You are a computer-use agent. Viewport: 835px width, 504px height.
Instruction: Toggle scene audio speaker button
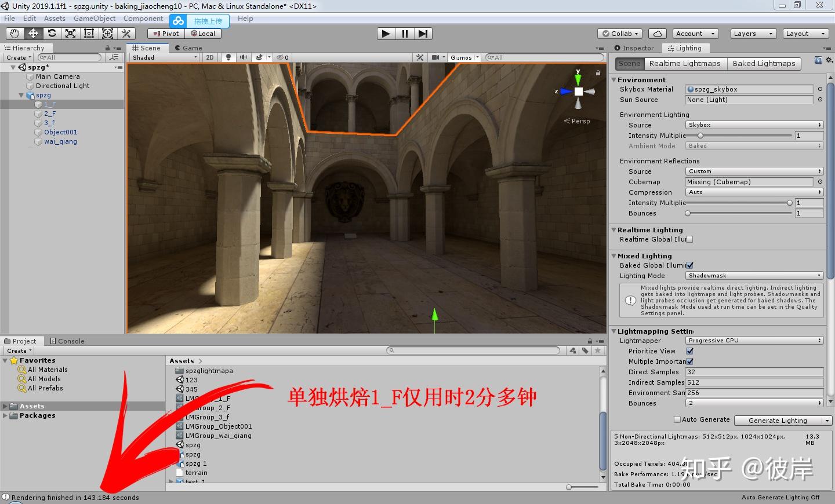coord(244,57)
